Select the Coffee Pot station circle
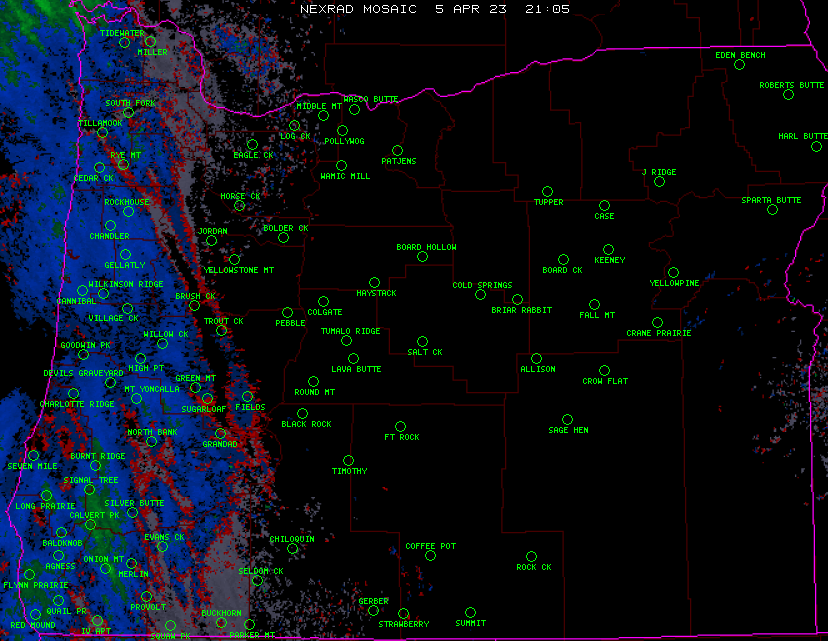 pos(430,556)
